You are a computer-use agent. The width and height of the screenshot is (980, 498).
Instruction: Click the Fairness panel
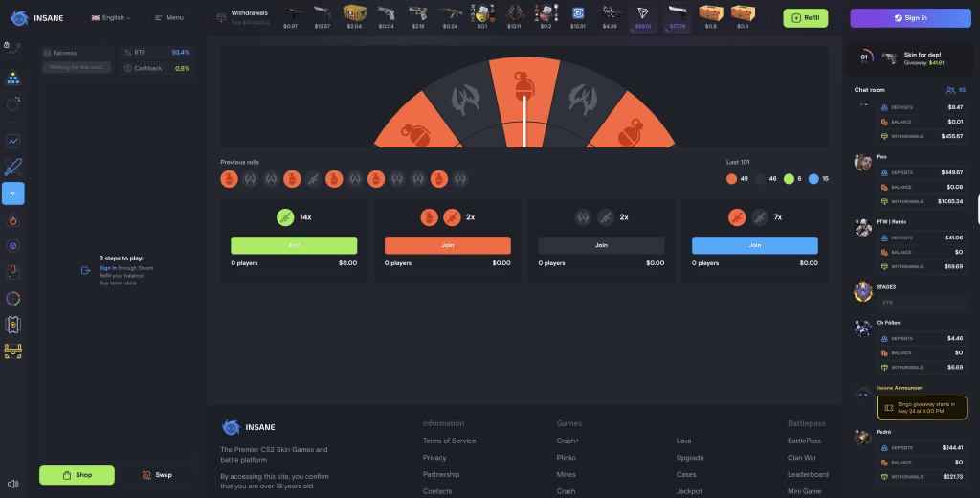(x=78, y=53)
